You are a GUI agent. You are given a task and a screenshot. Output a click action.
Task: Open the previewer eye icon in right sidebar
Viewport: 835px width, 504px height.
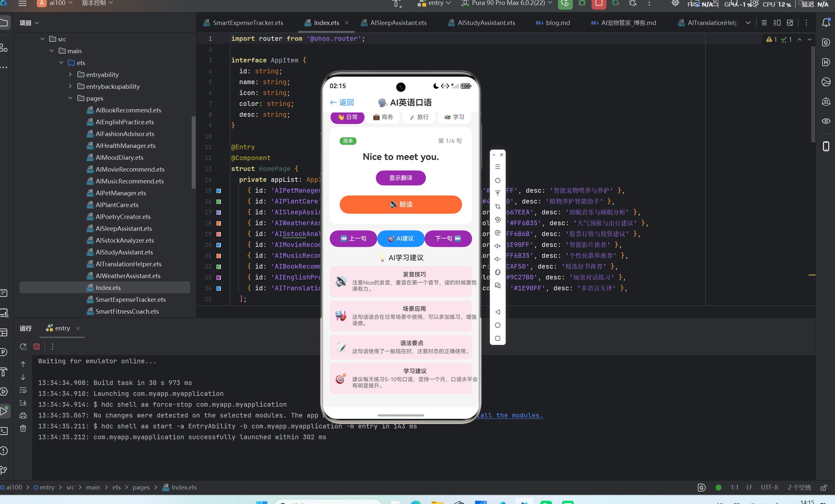(826, 121)
